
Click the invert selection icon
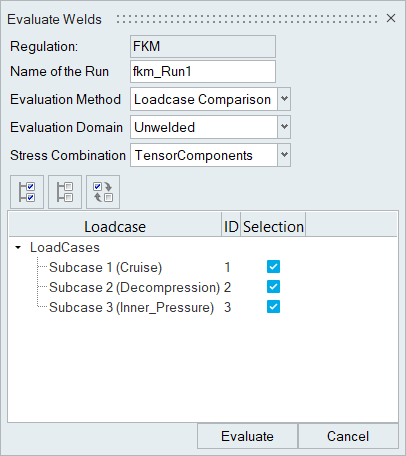tap(103, 192)
